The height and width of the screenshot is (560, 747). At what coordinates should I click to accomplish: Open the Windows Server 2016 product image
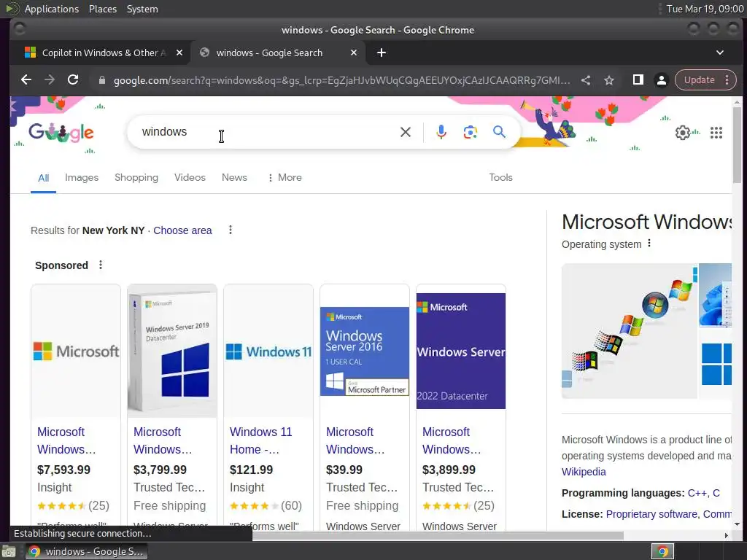coord(365,351)
